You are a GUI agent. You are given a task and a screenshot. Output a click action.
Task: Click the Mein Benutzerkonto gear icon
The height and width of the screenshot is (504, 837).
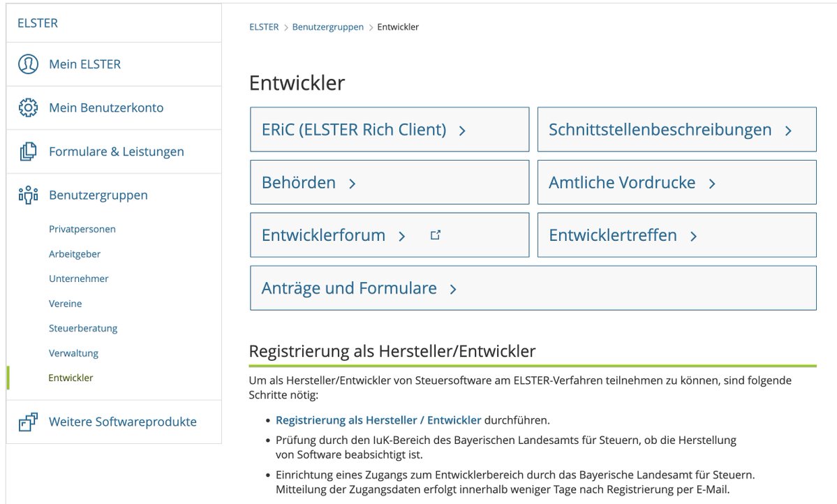(29, 108)
